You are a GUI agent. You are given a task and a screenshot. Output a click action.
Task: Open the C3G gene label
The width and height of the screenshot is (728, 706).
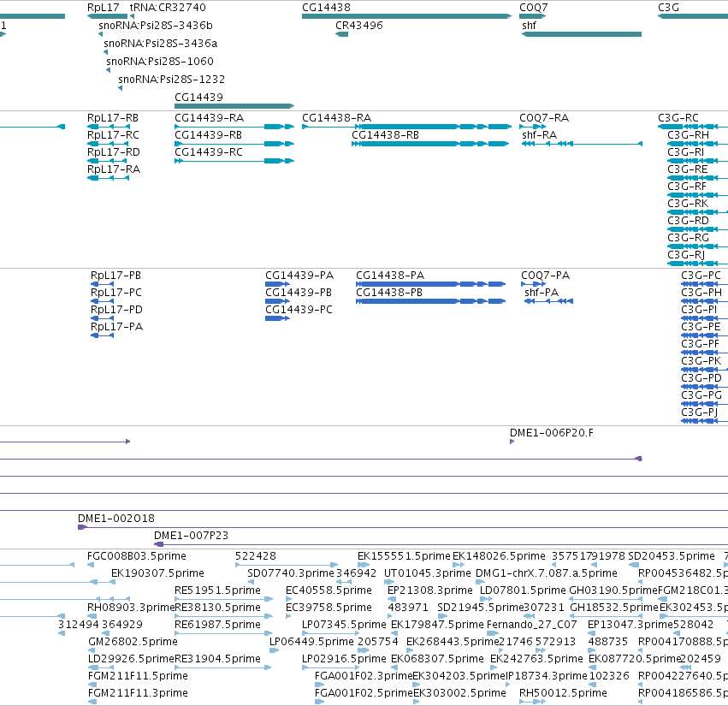click(668, 8)
